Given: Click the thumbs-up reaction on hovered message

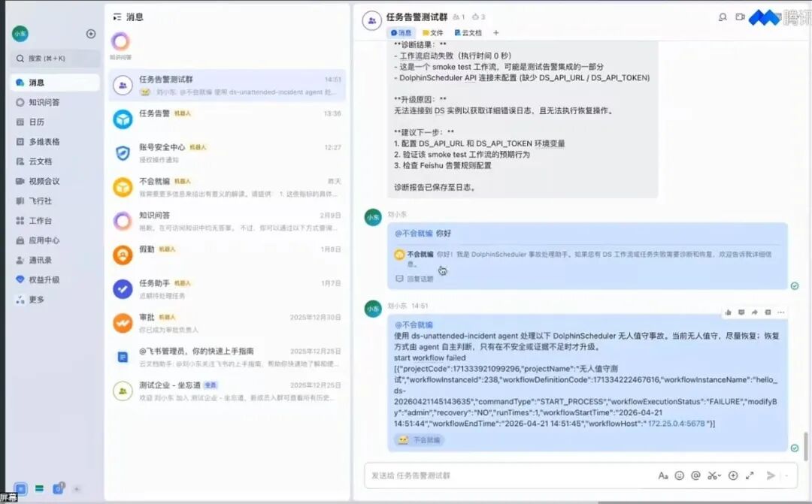Looking at the screenshot, I should pyautogui.click(x=728, y=312).
